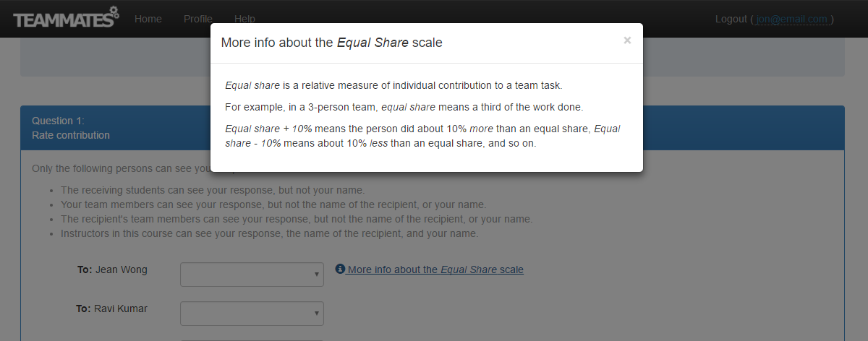The image size is (868, 341).
Task: Open the Help page
Action: pyautogui.click(x=244, y=19)
